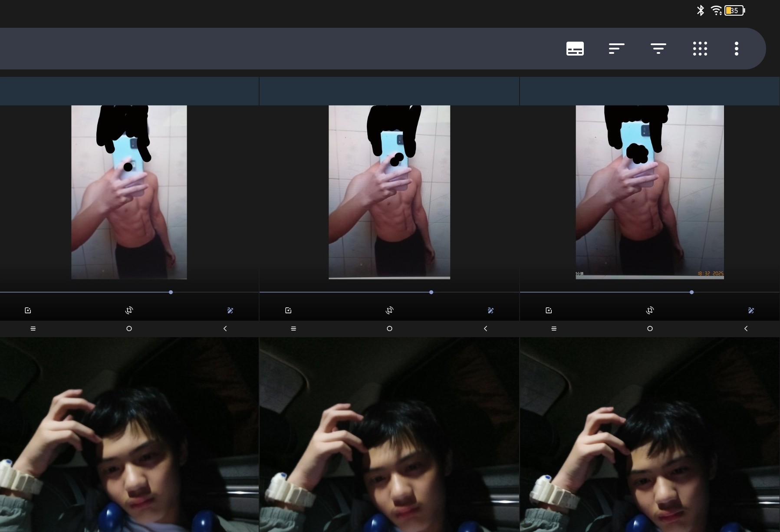Click the battery indicator showing 35
This screenshot has height=532, width=780.
(x=734, y=10)
